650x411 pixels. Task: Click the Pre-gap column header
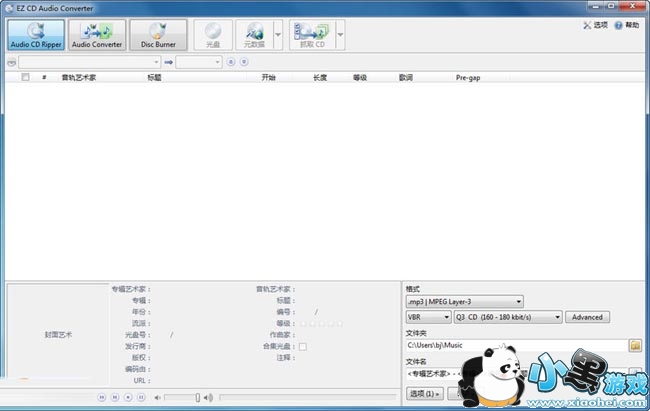pos(468,78)
